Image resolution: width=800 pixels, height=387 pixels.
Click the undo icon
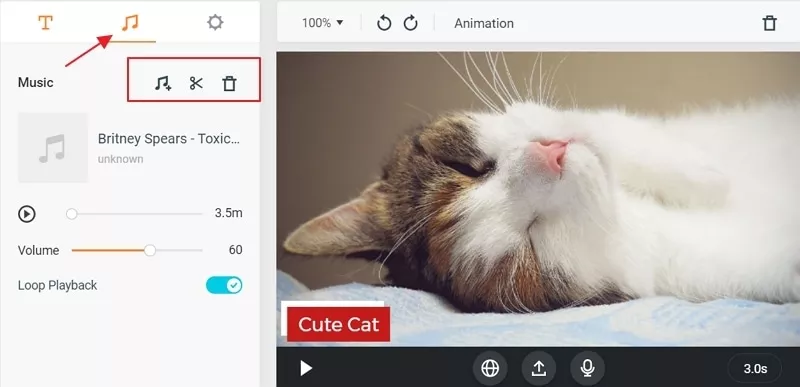tap(384, 23)
